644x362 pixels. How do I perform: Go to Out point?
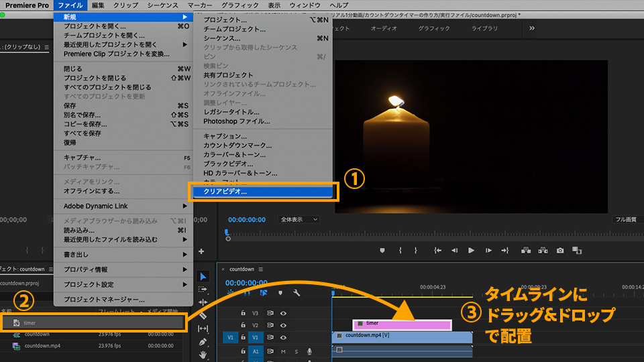tap(504, 250)
